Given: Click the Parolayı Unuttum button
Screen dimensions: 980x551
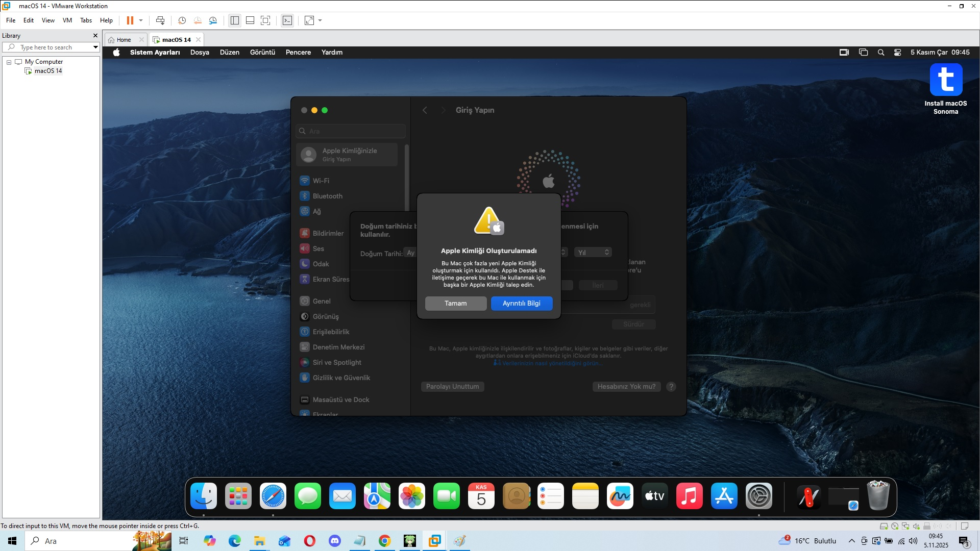Looking at the screenshot, I should pos(452,387).
